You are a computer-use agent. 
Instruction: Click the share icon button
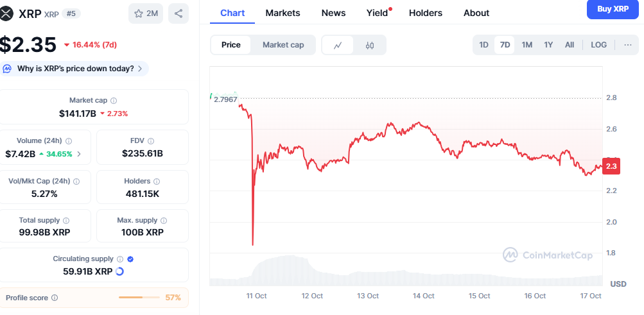[178, 13]
